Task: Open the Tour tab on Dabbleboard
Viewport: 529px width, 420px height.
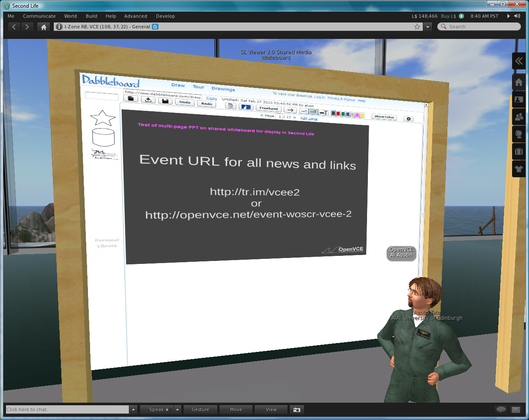Action: (x=198, y=87)
